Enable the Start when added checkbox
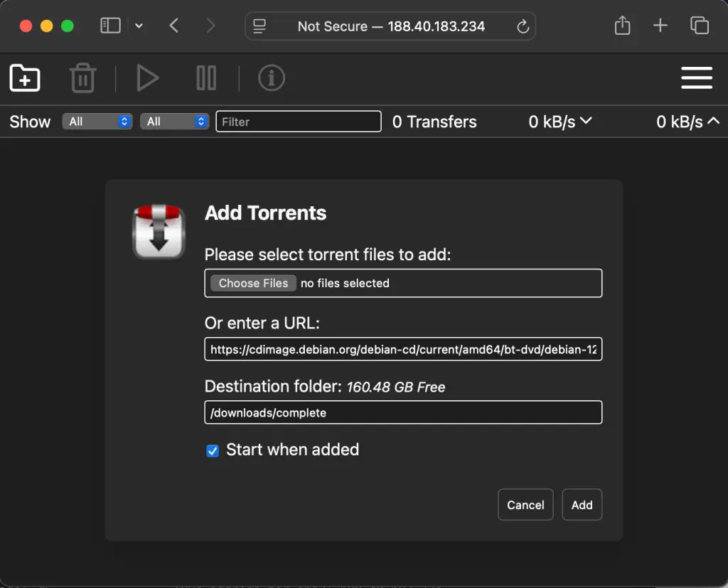This screenshot has height=588, width=728. tap(212, 450)
